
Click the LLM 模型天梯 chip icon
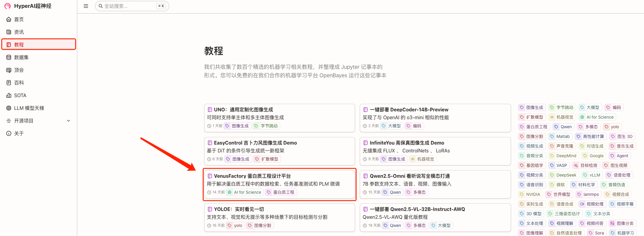click(9, 108)
